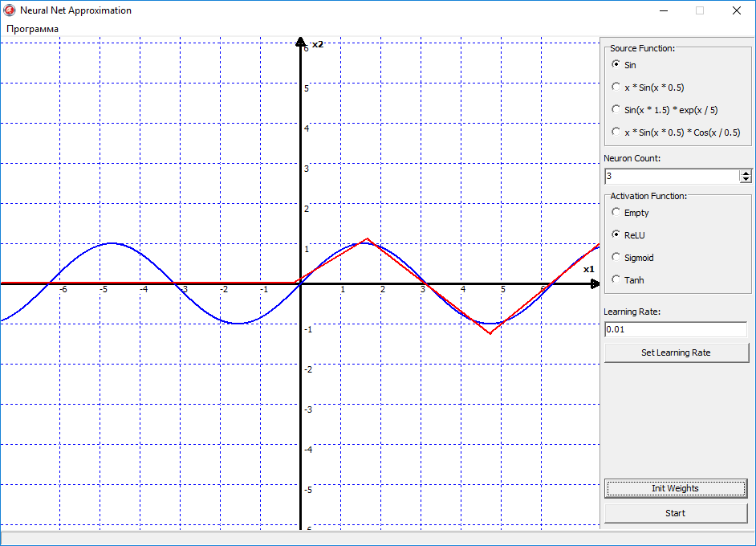Click the window title text
This screenshot has height=546, width=756.
[75, 10]
